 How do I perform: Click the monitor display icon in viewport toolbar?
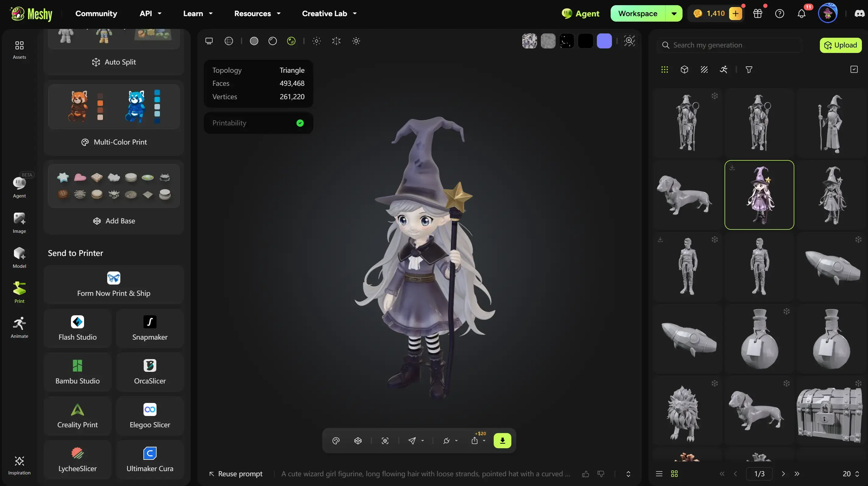point(209,41)
